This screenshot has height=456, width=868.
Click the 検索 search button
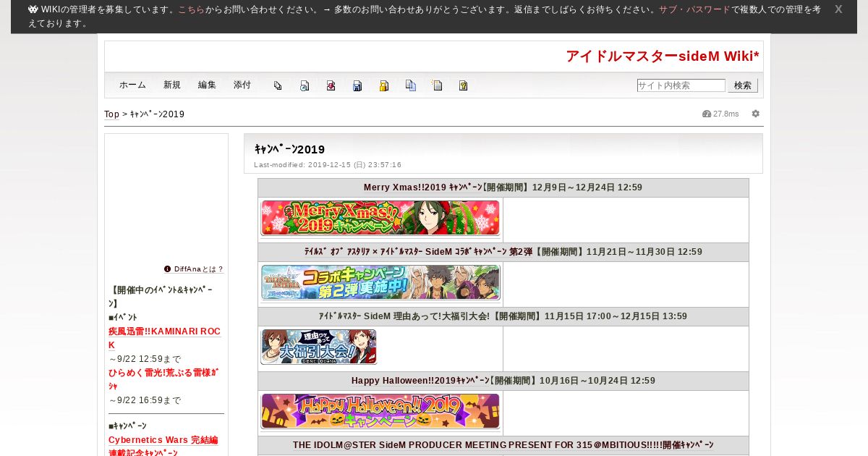point(743,85)
